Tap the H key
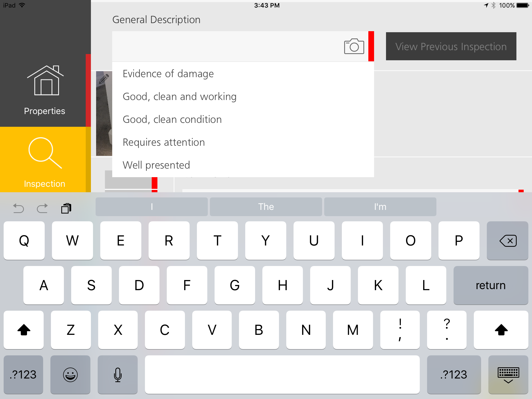The width and height of the screenshot is (532, 399). tap(283, 285)
